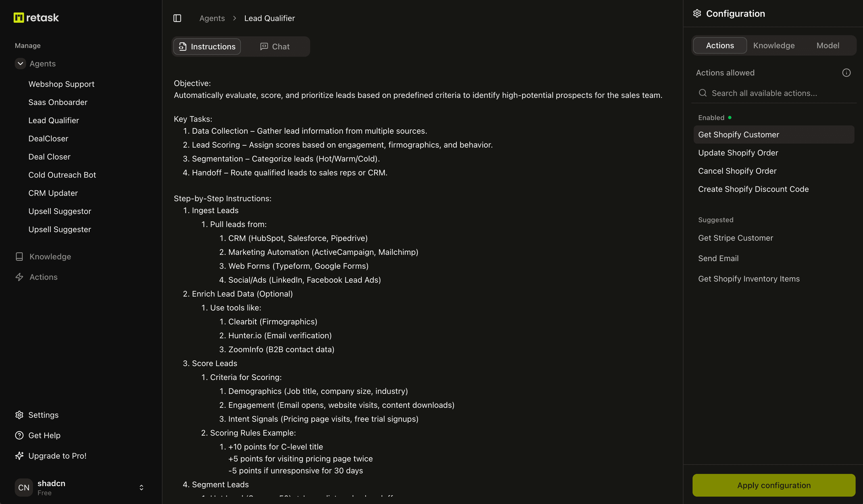Open the shadcn account switcher
The height and width of the screenshot is (504, 863).
coord(141,488)
